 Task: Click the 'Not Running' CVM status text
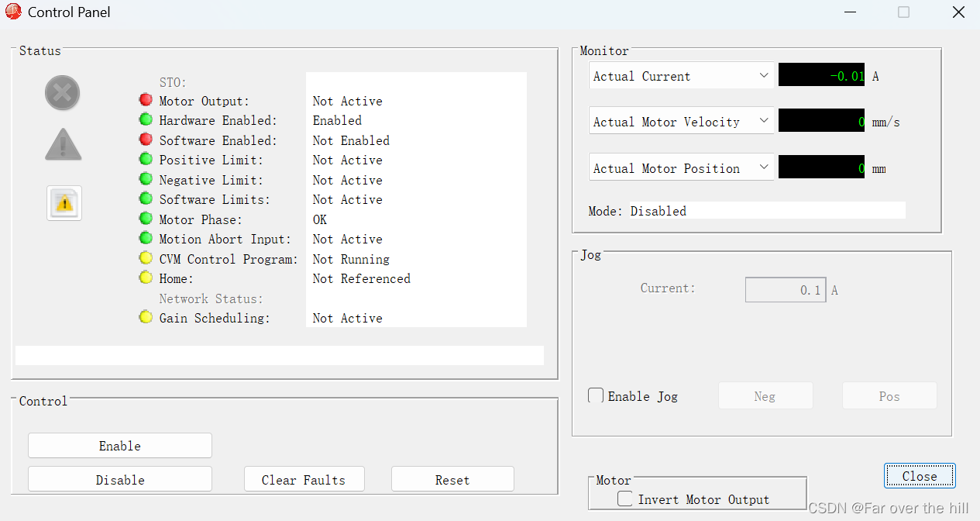[x=351, y=259]
